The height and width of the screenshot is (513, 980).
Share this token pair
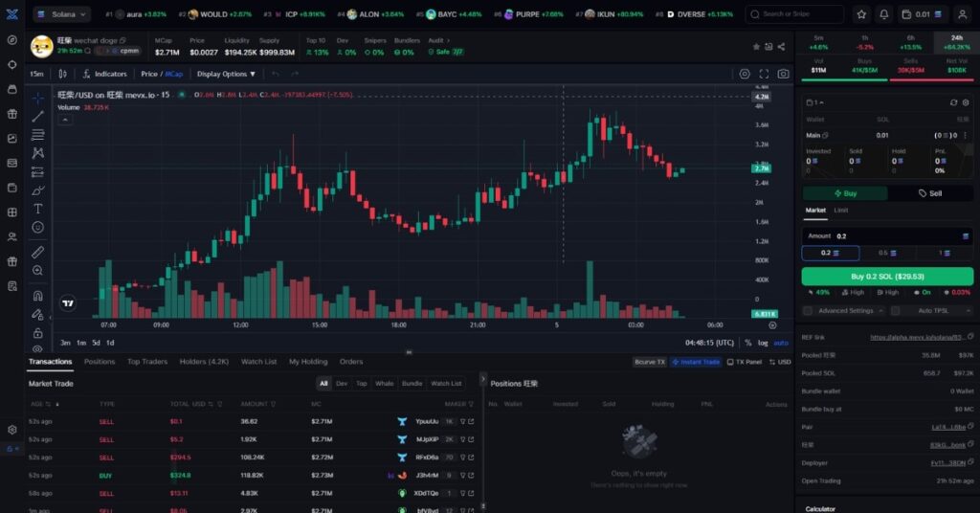coord(781,47)
